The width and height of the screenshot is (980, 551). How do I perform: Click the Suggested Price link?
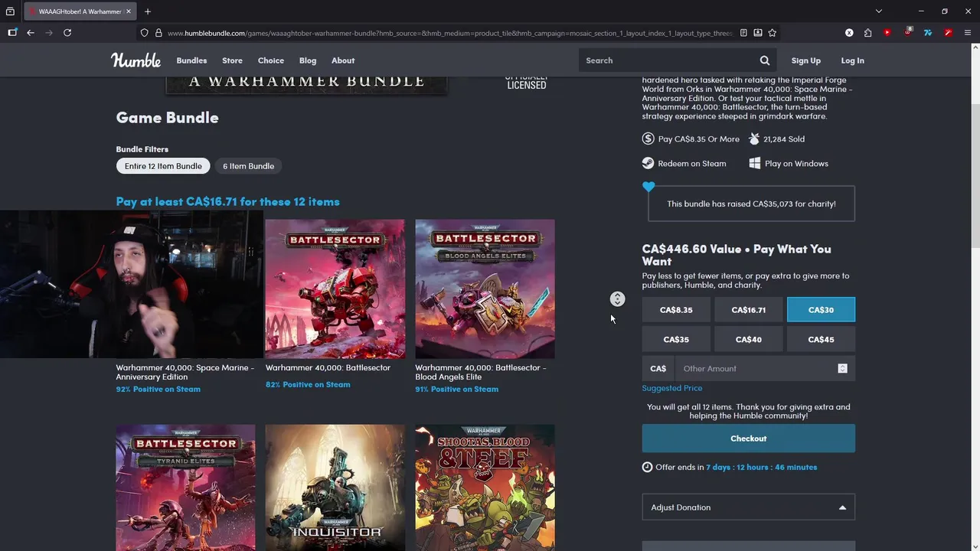[672, 388]
